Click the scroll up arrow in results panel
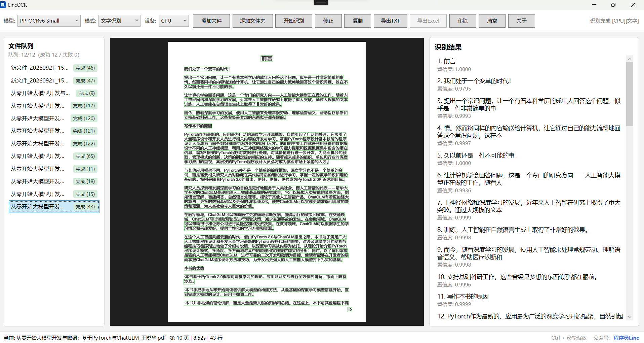This screenshot has height=343, width=644. pos(630,59)
